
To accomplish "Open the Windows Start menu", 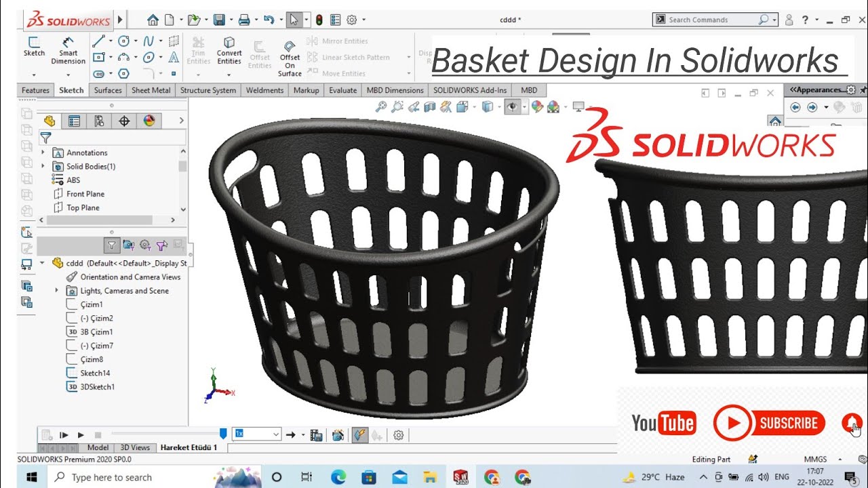I will coord(31,477).
